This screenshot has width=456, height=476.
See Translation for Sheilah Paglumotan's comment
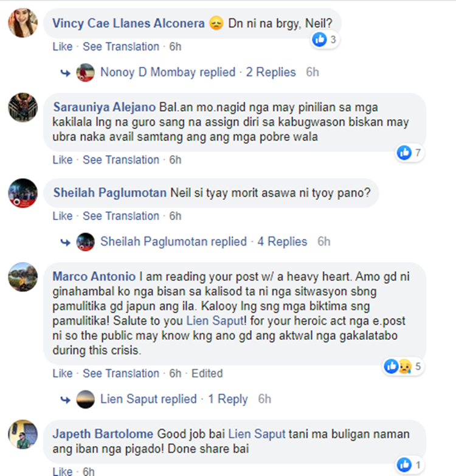(x=121, y=216)
